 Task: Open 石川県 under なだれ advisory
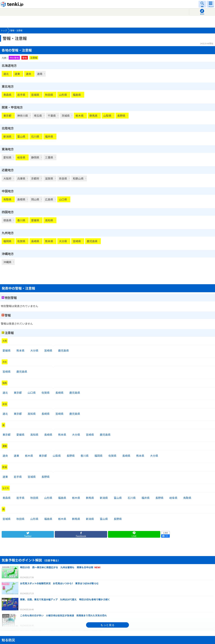click(132, 498)
